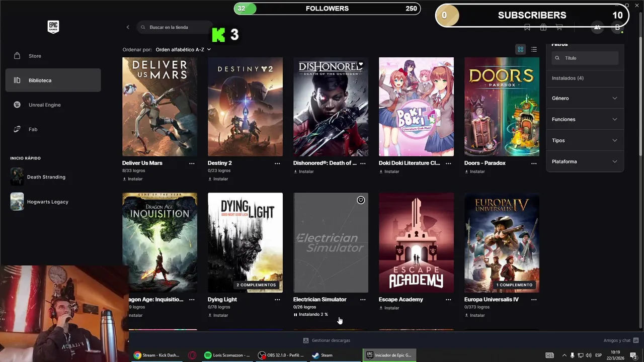
Task: Install Escape Academy
Action: (389, 308)
